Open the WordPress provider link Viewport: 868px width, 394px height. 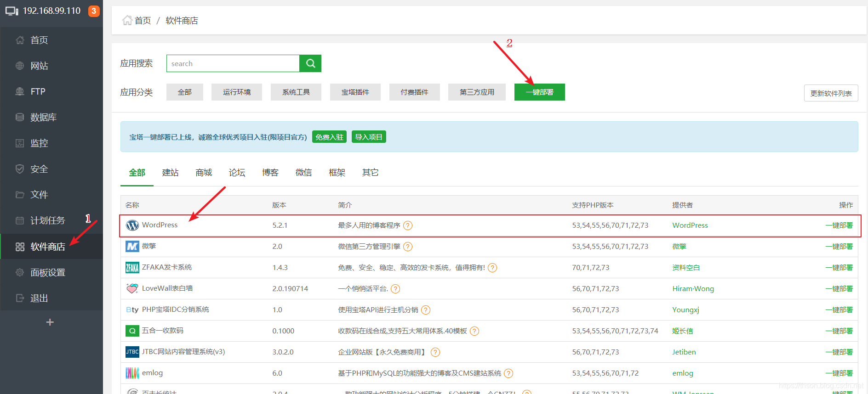(x=690, y=225)
